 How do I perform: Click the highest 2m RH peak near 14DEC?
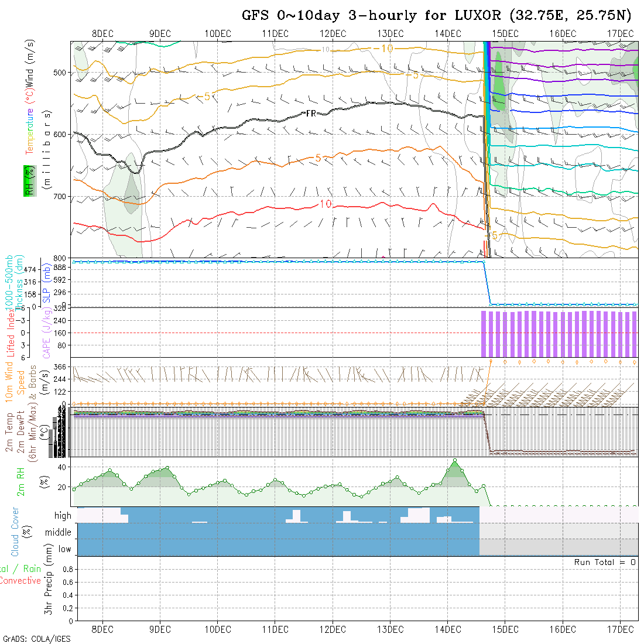tap(455, 461)
